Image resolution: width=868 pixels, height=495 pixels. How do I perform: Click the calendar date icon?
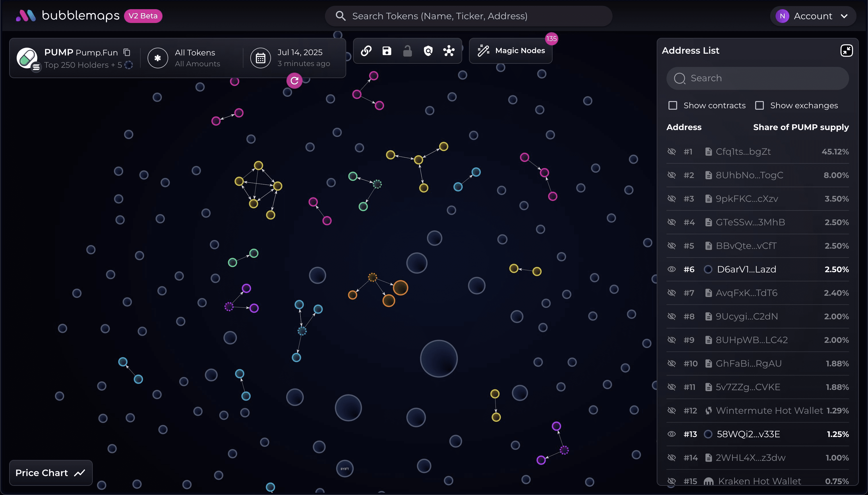click(260, 58)
